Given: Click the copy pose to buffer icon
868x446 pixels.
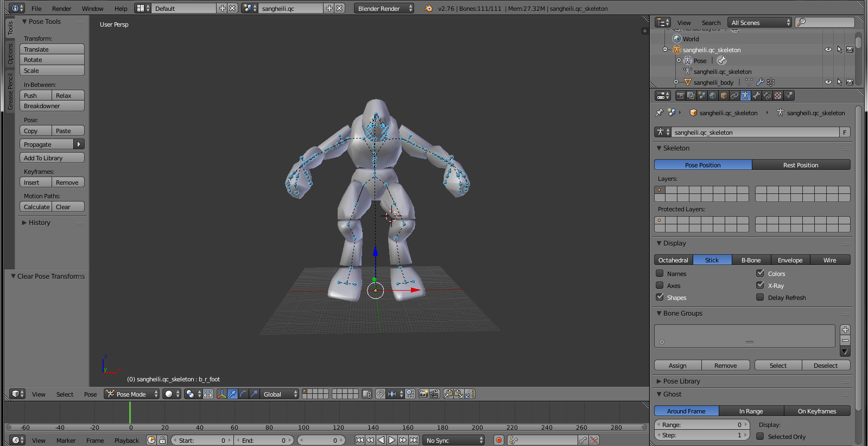Looking at the screenshot, I should pyautogui.click(x=448, y=394).
